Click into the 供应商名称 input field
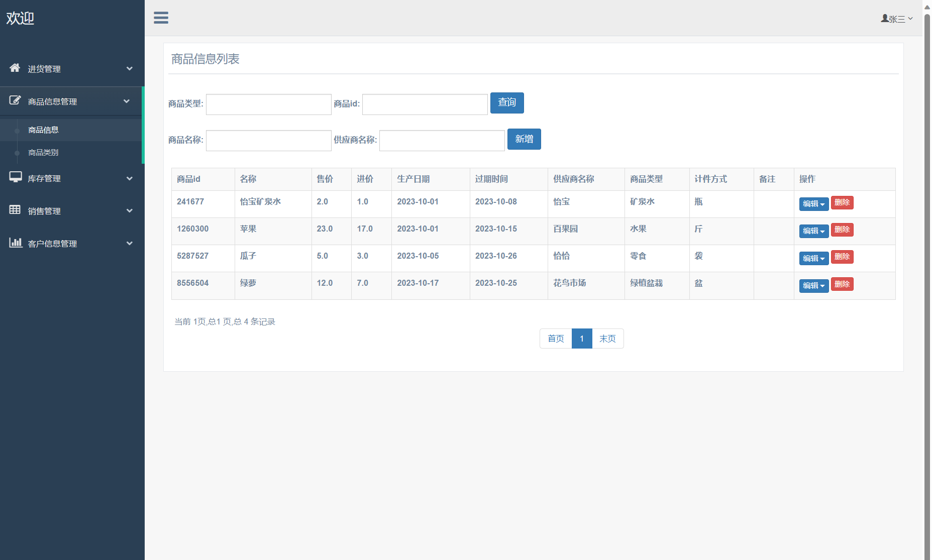This screenshot has height=560, width=932. point(442,141)
